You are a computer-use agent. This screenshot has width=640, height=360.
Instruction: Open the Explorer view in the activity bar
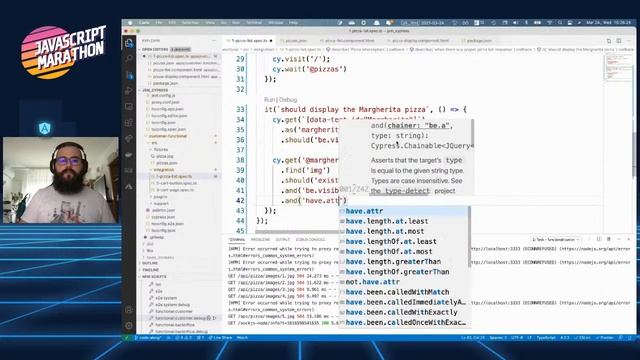pos(129,42)
